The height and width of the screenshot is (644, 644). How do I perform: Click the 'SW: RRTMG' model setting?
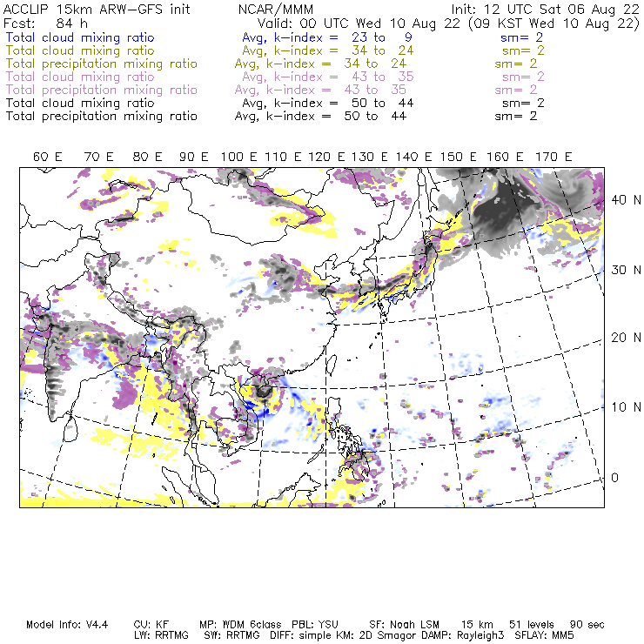(232, 635)
